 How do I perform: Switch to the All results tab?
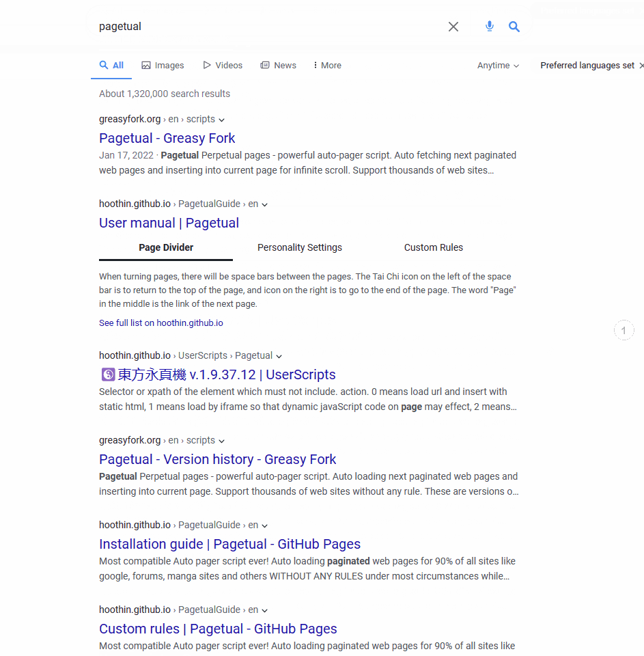pos(111,66)
